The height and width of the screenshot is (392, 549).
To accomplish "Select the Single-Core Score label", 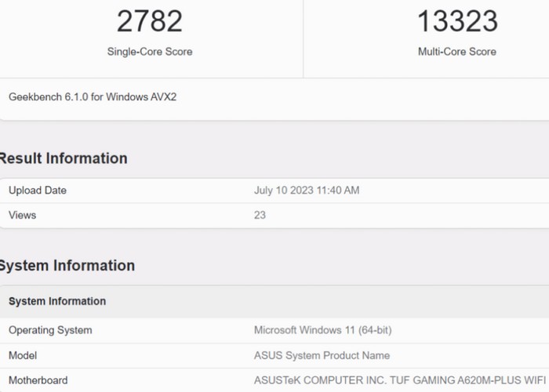I will [x=149, y=52].
